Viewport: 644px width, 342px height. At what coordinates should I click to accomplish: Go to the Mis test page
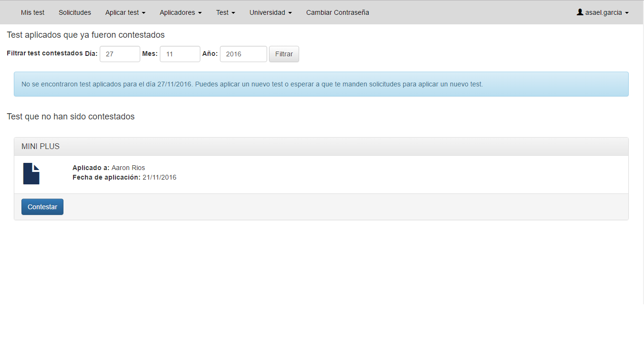[x=32, y=12]
